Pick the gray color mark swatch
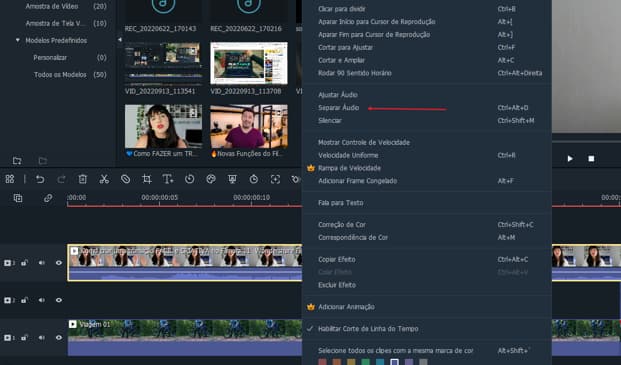This screenshot has width=621, height=365. click(423, 362)
